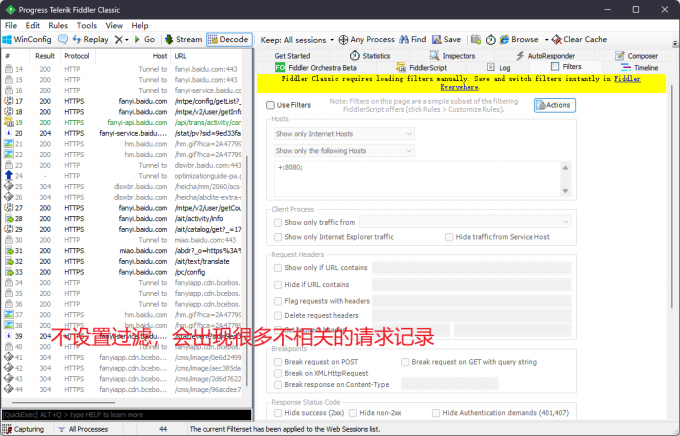Check Break on XMLHttpRequest
The width and height of the screenshot is (680, 436).
tap(278, 373)
